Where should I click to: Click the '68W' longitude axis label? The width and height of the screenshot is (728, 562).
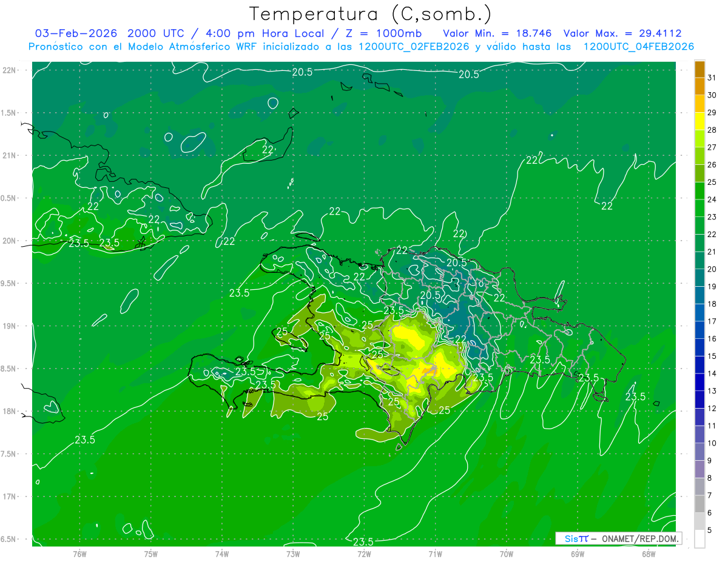[649, 554]
